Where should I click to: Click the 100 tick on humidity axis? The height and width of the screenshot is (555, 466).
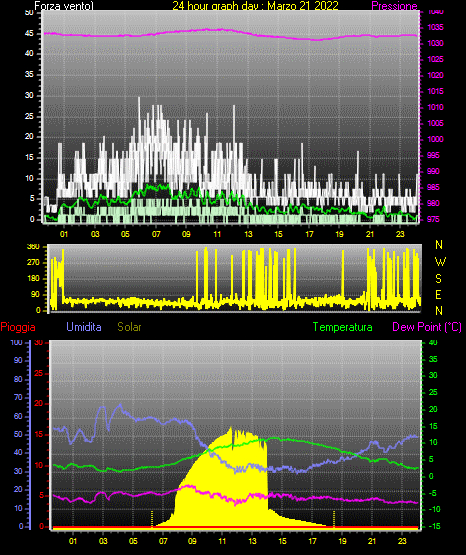[x=17, y=343]
